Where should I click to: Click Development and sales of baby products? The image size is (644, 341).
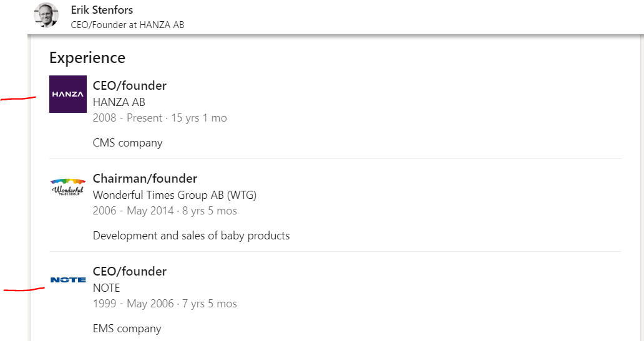191,236
